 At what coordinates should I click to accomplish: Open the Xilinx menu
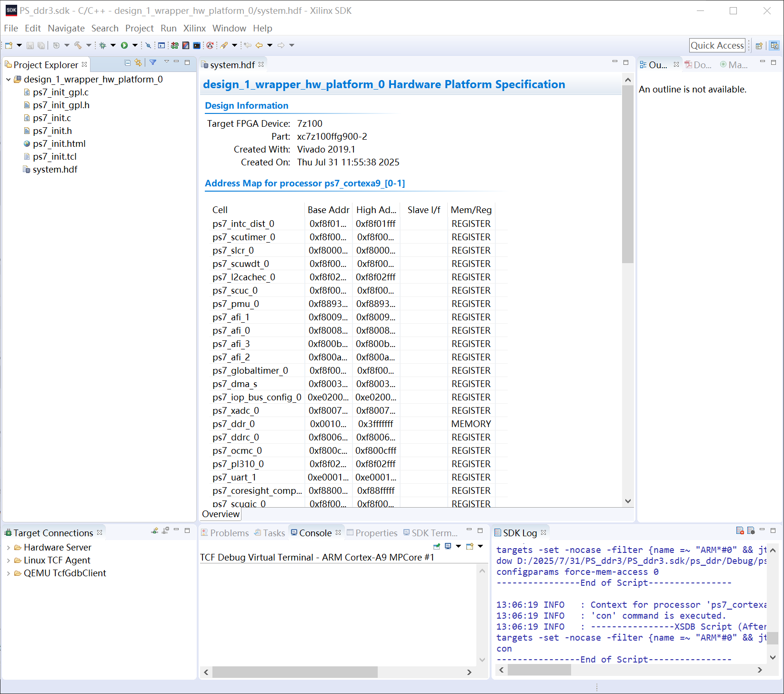(194, 29)
